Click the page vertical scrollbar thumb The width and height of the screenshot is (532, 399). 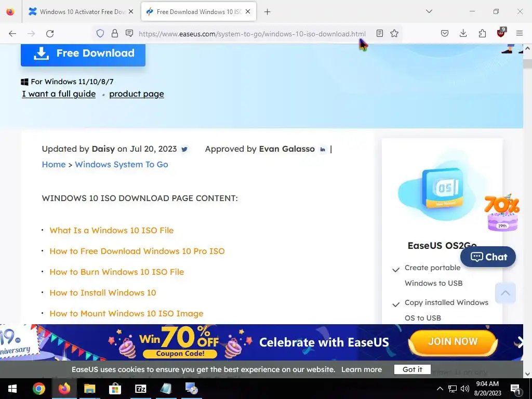pos(527,64)
